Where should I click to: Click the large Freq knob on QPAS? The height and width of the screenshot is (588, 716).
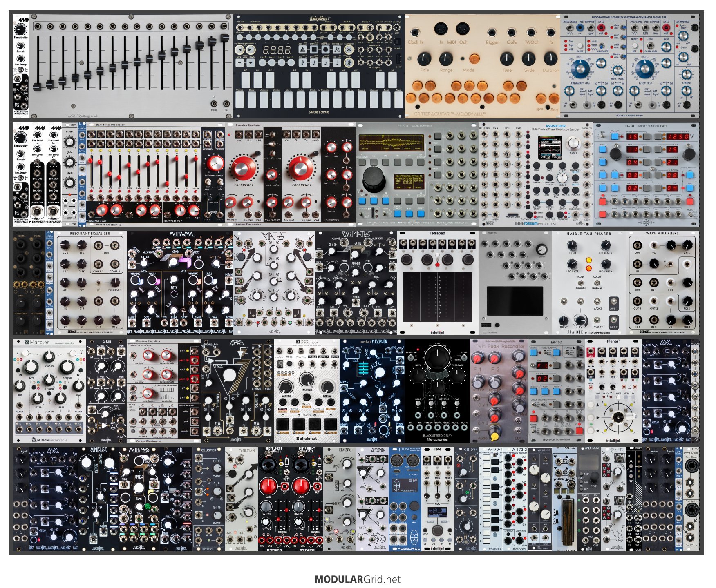tap(229, 374)
